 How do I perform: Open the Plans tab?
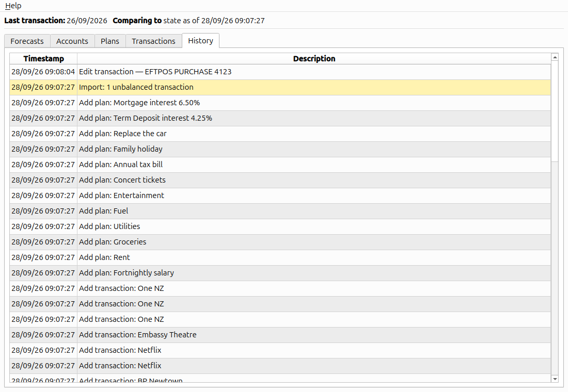tap(110, 41)
